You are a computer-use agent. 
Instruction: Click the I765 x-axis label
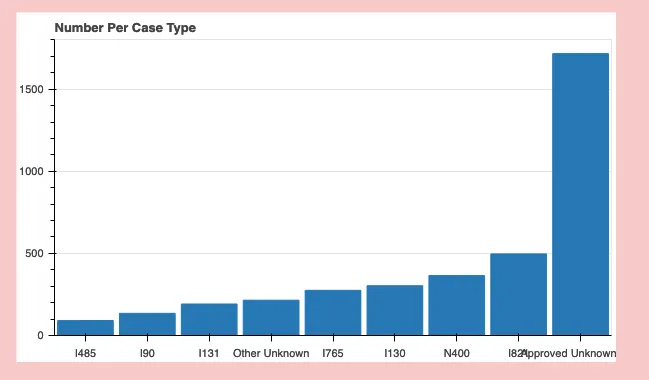pyautogui.click(x=333, y=353)
